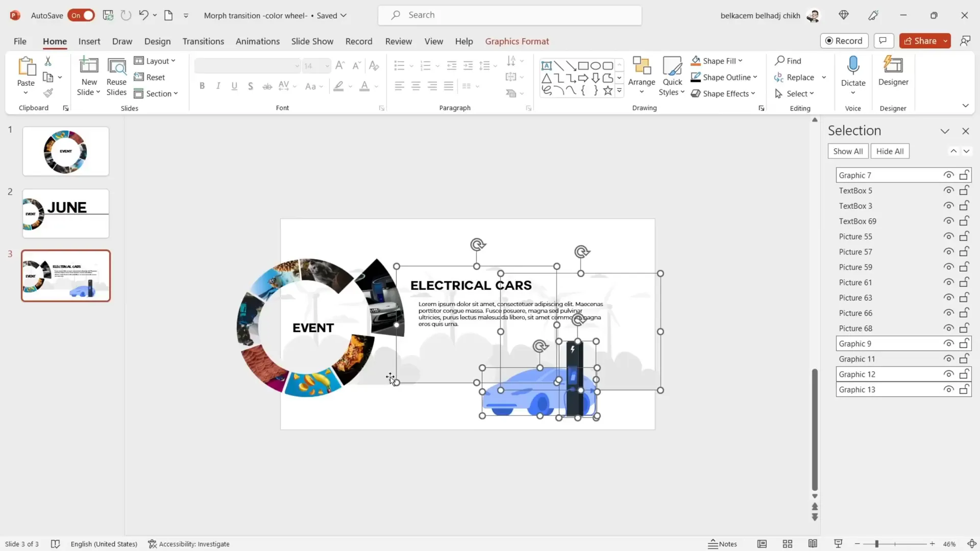
Task: Hide Graphic 9 object
Action: 948,343
